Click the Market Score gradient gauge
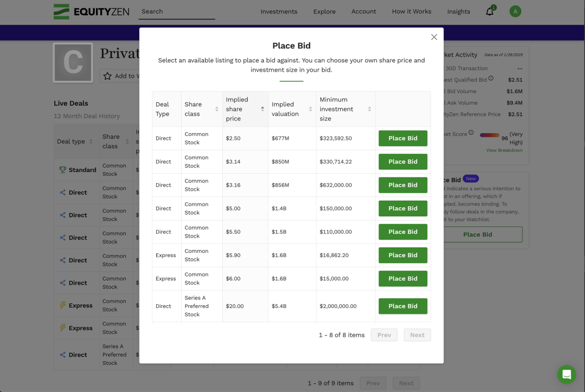Image resolution: width=585 pixels, height=392 pixels. click(489, 135)
